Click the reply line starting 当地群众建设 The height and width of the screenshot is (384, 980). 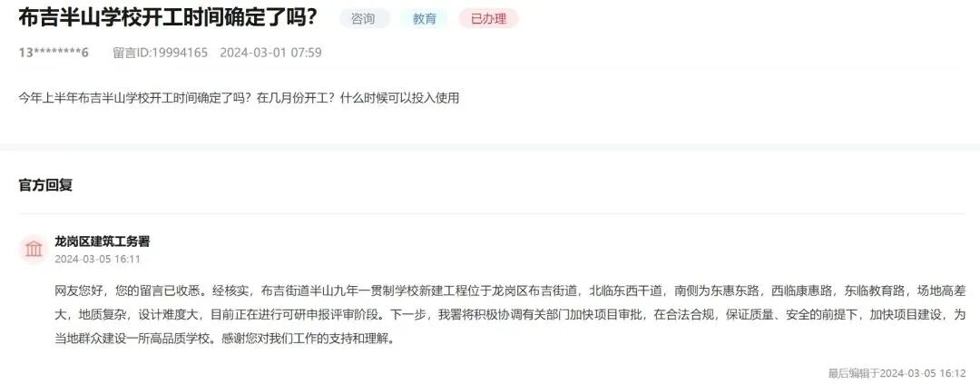(224, 340)
